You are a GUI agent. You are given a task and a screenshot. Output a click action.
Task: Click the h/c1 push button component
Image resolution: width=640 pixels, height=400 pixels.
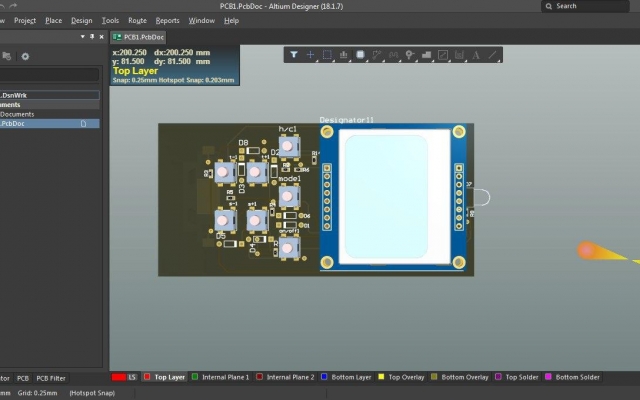point(289,146)
